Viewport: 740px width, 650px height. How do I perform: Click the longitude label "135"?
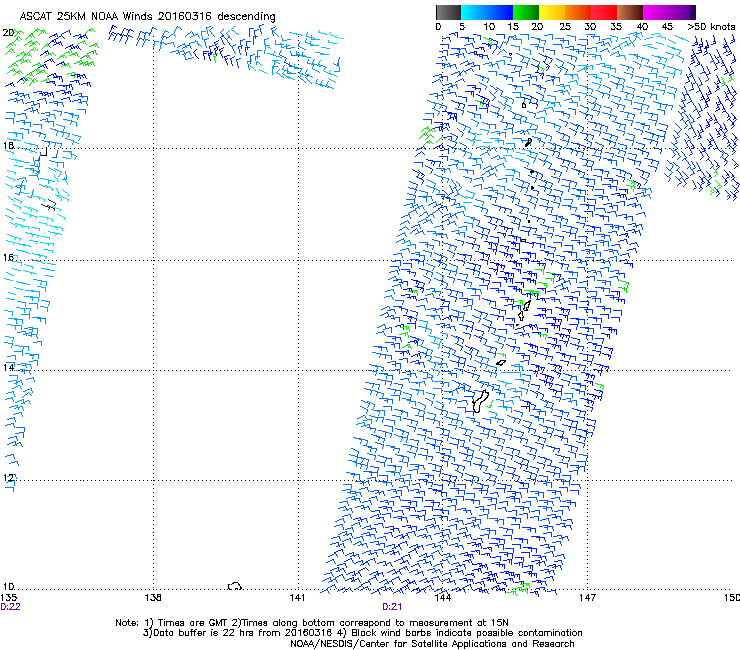click(9, 598)
